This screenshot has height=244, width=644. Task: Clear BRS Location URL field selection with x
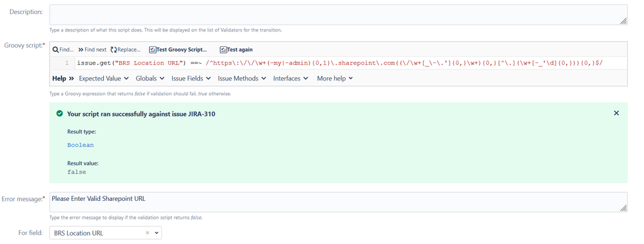tap(148, 233)
